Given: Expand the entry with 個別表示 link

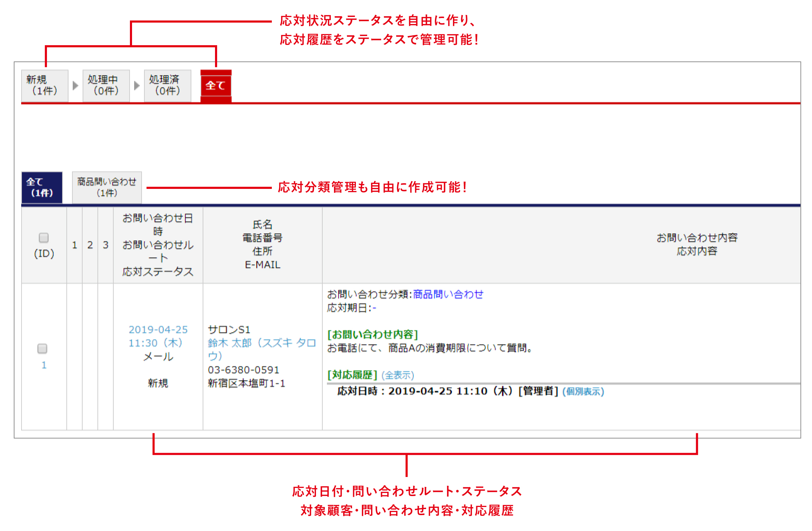Looking at the screenshot, I should coord(583,391).
